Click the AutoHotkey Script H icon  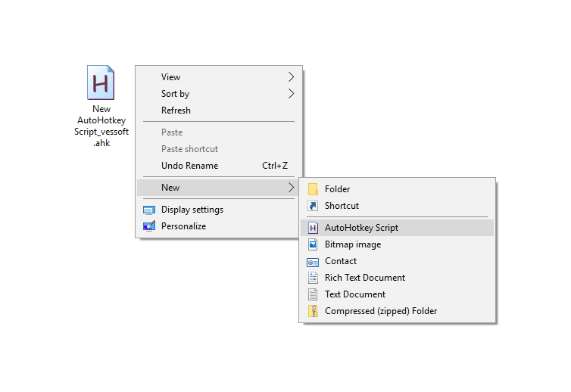pyautogui.click(x=313, y=228)
